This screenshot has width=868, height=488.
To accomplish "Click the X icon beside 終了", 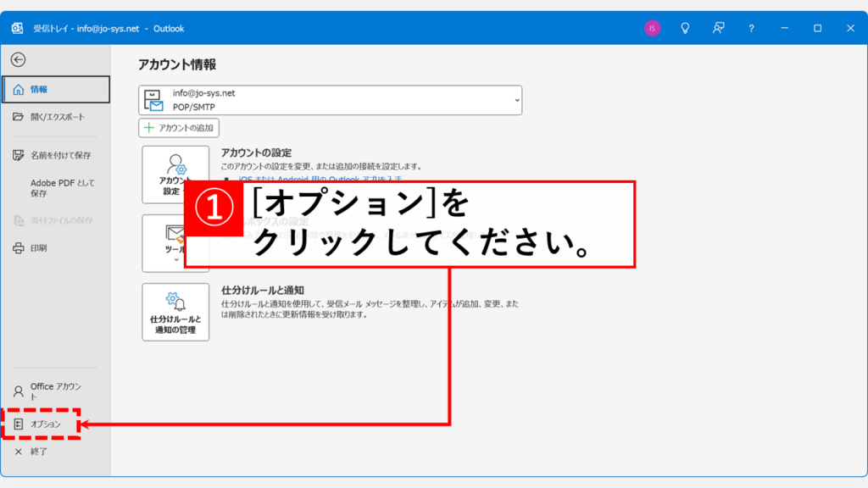I will coord(19,452).
